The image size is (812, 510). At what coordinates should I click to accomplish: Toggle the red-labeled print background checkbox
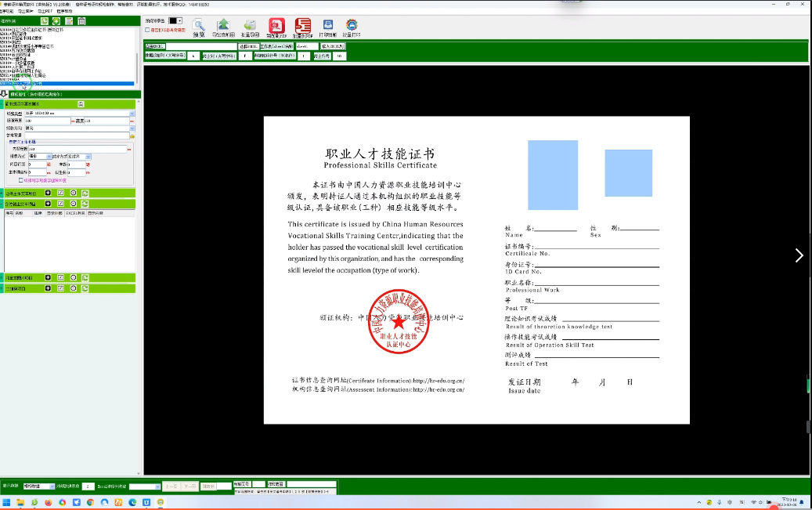click(x=147, y=30)
